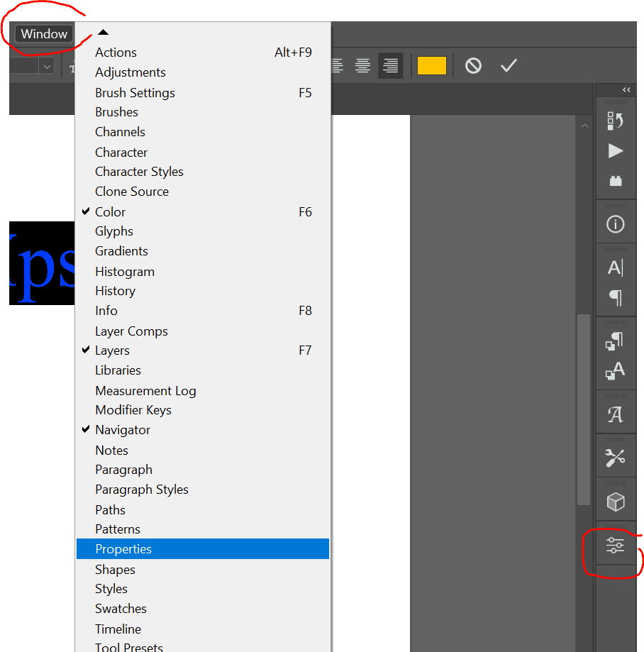Open the Window menu
Image resolution: width=644 pixels, height=652 pixels.
(44, 33)
